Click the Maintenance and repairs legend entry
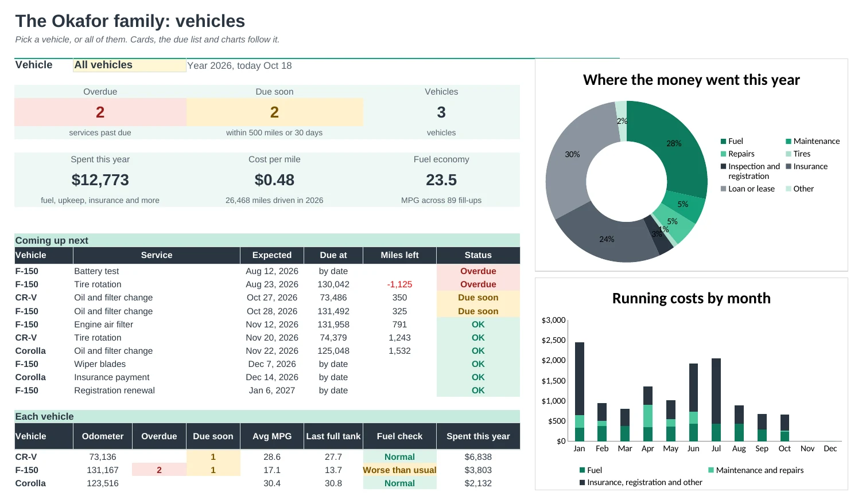Image resolution: width=862 pixels, height=504 pixels. (756, 471)
